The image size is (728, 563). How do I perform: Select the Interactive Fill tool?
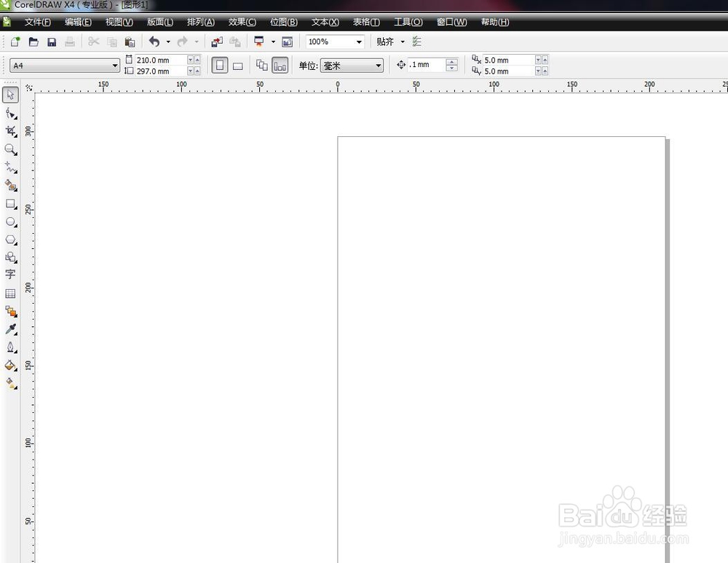click(11, 384)
